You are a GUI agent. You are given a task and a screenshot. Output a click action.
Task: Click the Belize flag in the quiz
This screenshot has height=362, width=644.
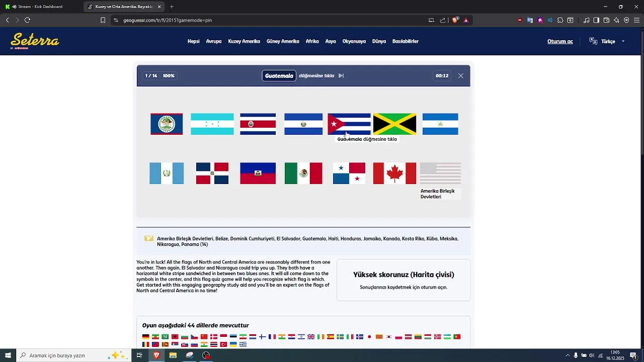click(x=167, y=124)
